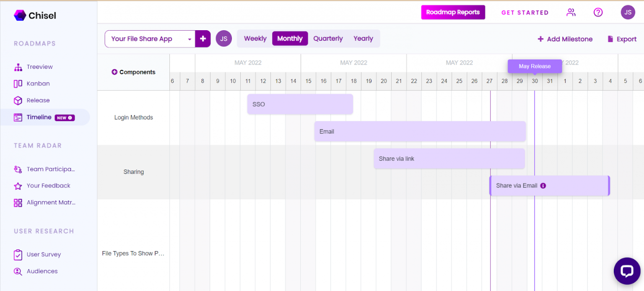
Task: Click the Roadmap Reports button
Action: (x=453, y=12)
